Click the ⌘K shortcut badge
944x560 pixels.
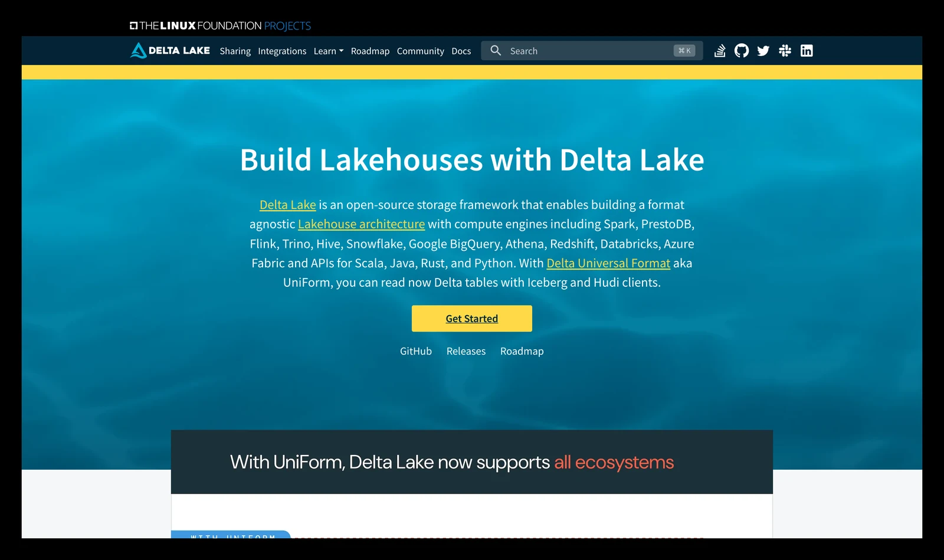point(684,51)
